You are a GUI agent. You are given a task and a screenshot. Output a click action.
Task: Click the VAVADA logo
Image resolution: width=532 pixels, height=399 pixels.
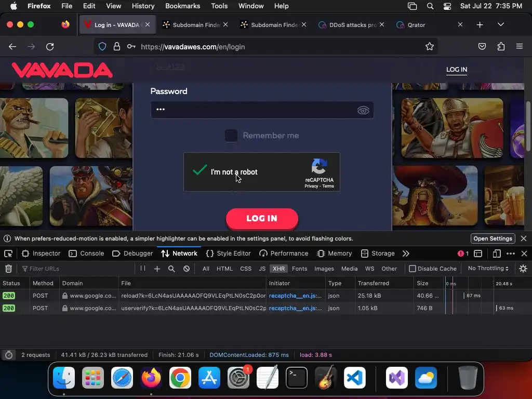pyautogui.click(x=62, y=70)
